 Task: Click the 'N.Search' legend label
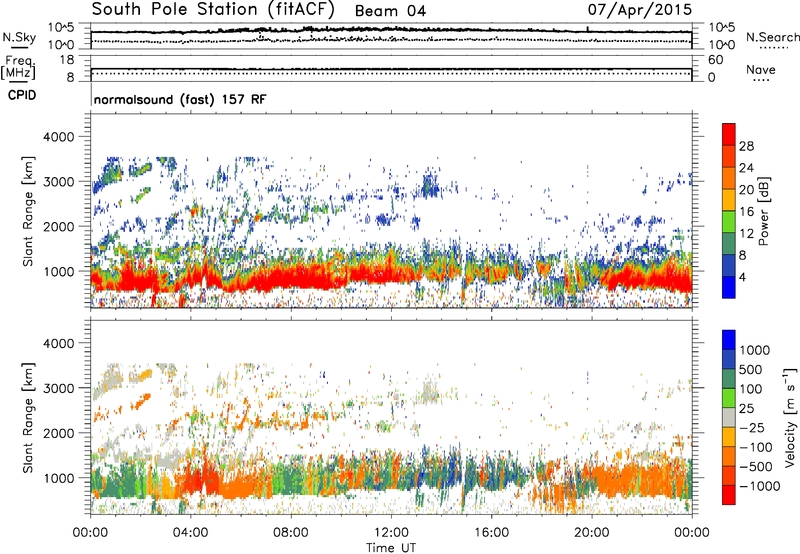coord(772,37)
